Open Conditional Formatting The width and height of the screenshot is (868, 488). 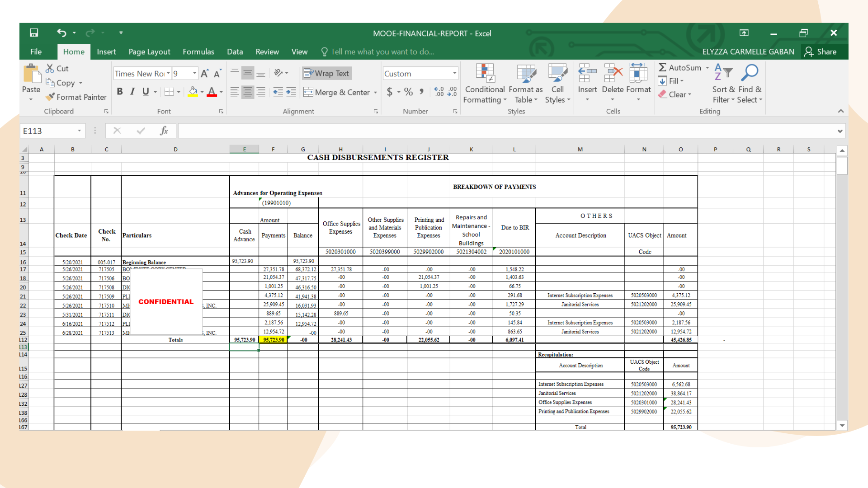pyautogui.click(x=485, y=84)
